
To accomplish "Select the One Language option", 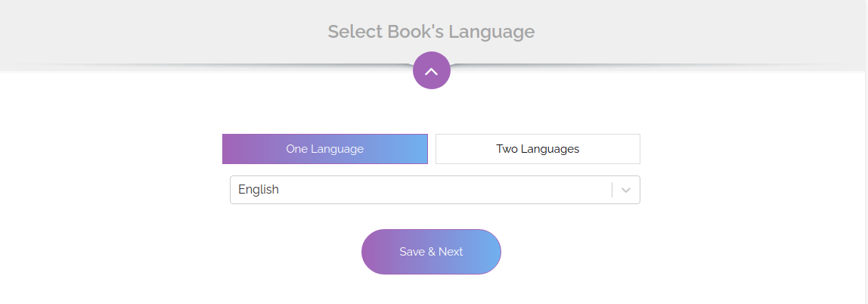I will point(325,149).
